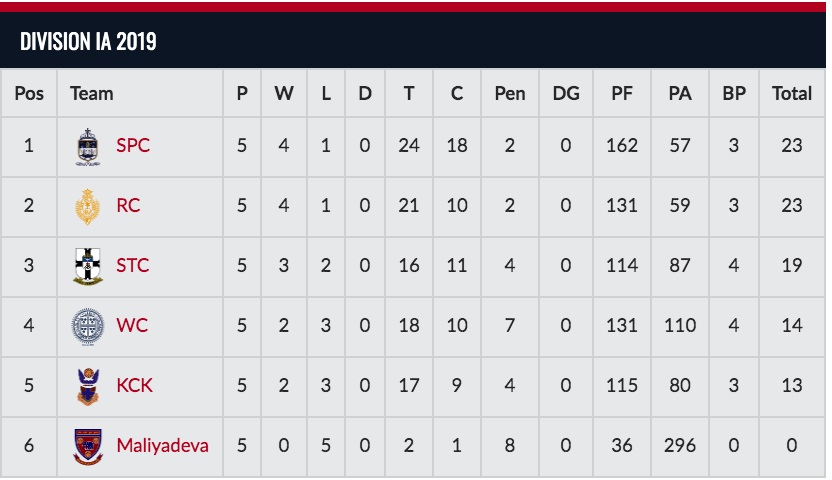This screenshot has width=832, height=480.
Task: Open the Maliyadeva team link
Action: coord(162,446)
